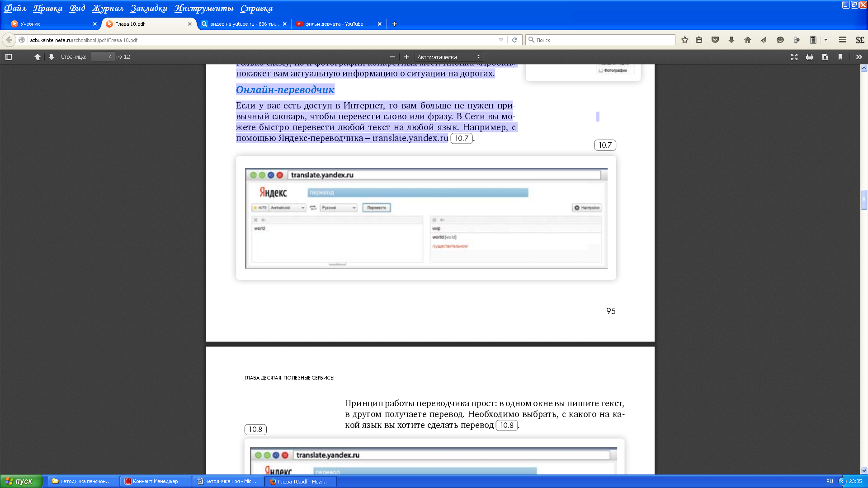Open the Инструменты menu
Screen dimensions: 868x488
coord(204,8)
